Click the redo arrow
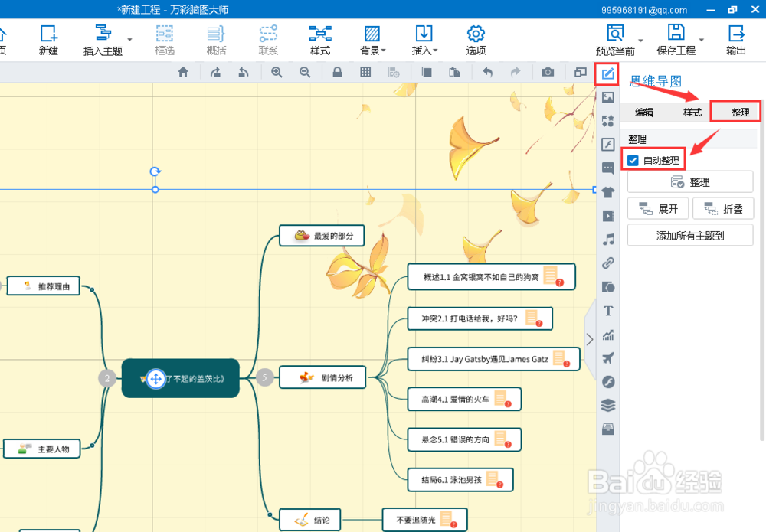The height and width of the screenshot is (532, 766). pos(516,72)
